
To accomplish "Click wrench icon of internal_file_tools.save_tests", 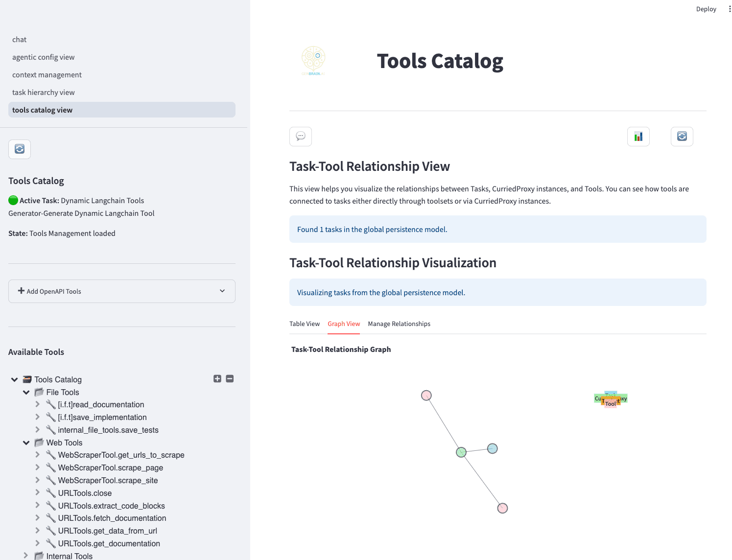I will point(51,430).
